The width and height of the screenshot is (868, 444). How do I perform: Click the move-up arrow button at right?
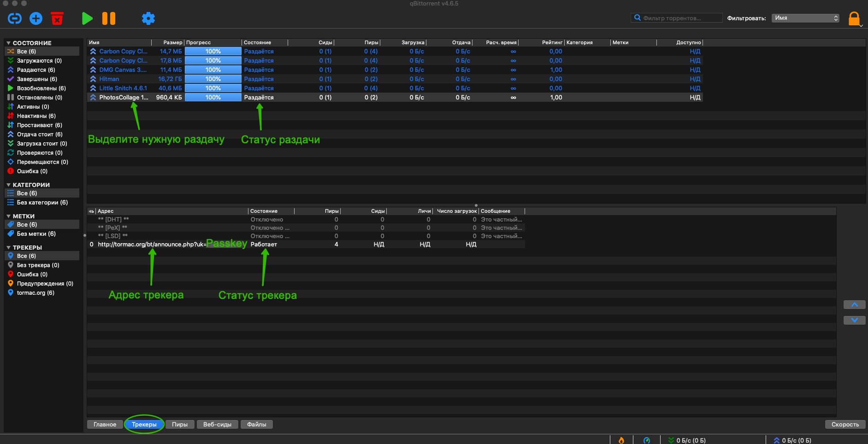854,305
